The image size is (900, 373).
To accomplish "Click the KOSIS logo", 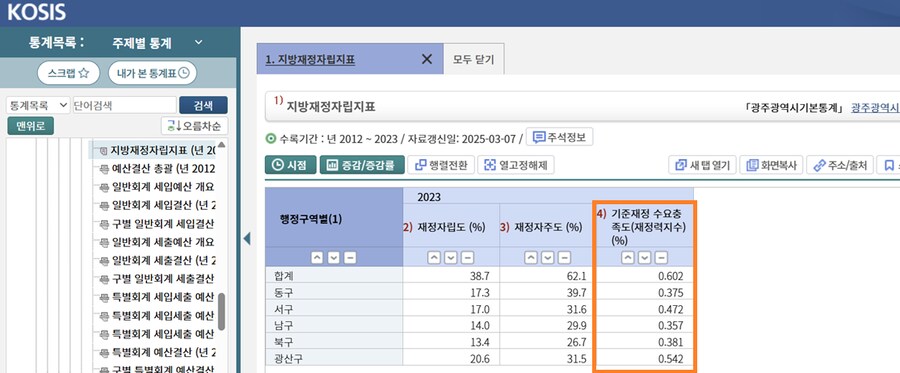I will tap(37, 11).
